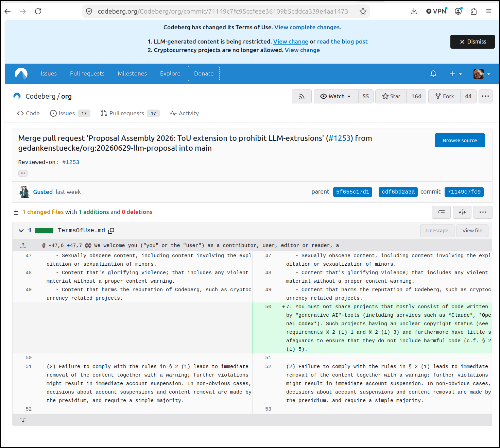This screenshot has width=500, height=448.
Task: Open the Donate link
Action: pyautogui.click(x=204, y=73)
